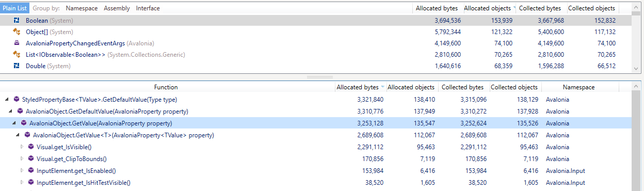Select Visual.get_IsVisible() row
Viewport: 644px width, 191px height.
coord(316,147)
